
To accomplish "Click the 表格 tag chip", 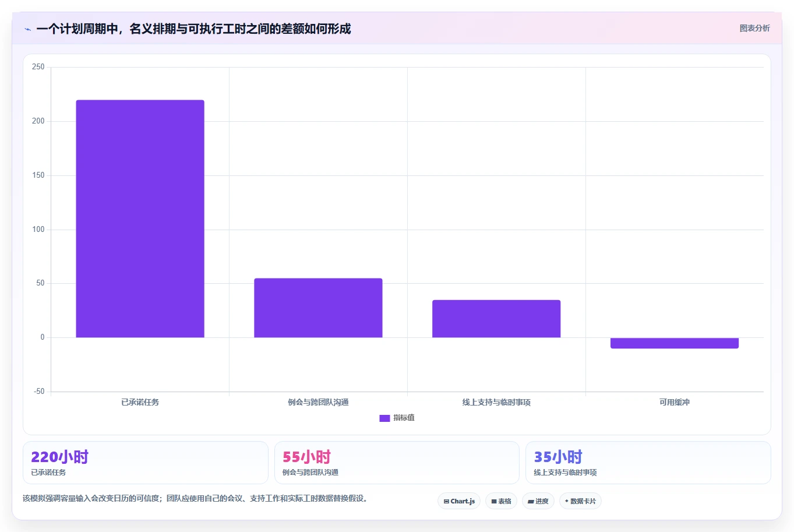I will click(501, 501).
